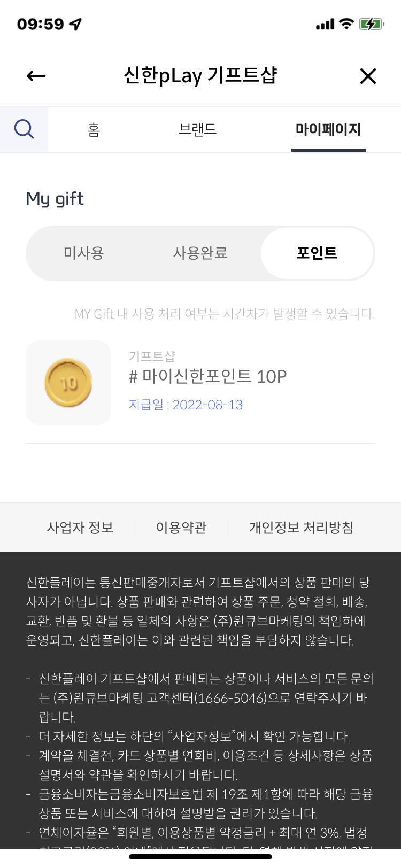Screen dimensions: 401x868
Task: Show 미사용 gifts
Action: 83,253
